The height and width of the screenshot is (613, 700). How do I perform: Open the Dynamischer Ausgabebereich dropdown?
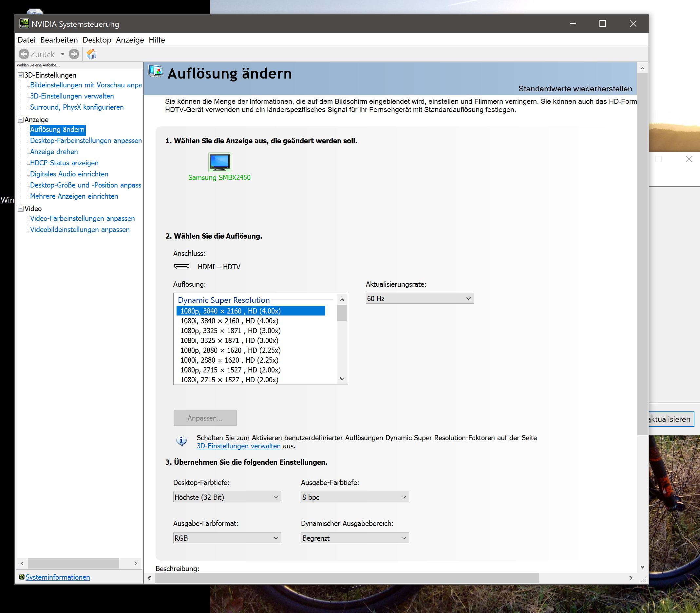355,538
